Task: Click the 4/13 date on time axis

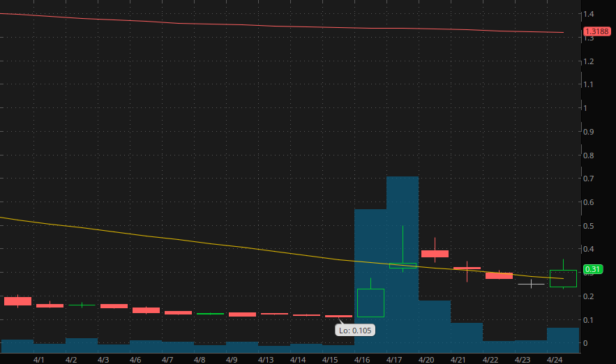Action: (x=266, y=360)
